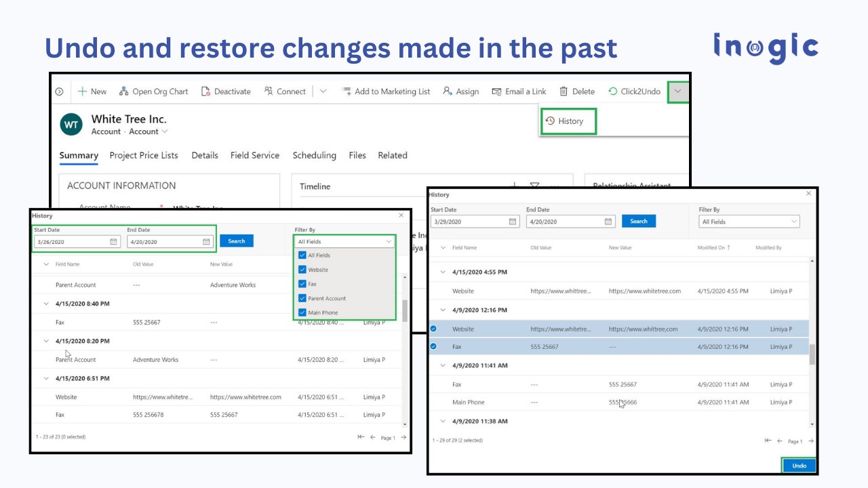Uncheck the Main Phone filter checkbox
The height and width of the screenshot is (488, 868).
(302, 312)
